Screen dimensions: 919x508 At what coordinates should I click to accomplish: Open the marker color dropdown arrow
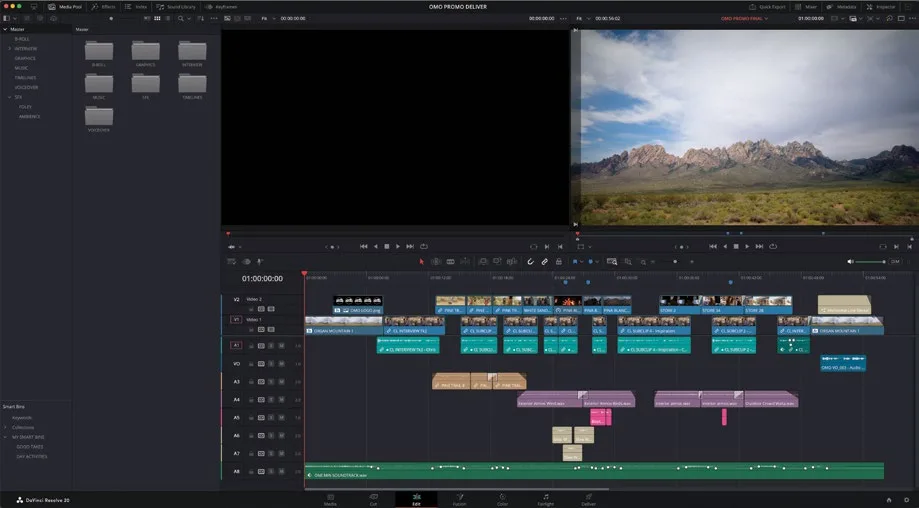click(597, 261)
